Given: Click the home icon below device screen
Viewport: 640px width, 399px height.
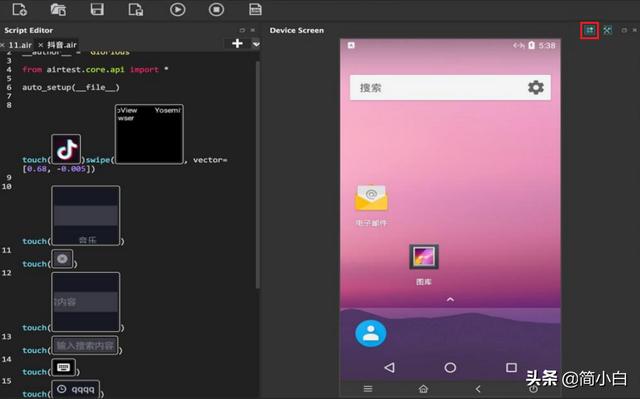Looking at the screenshot, I should 423,389.
